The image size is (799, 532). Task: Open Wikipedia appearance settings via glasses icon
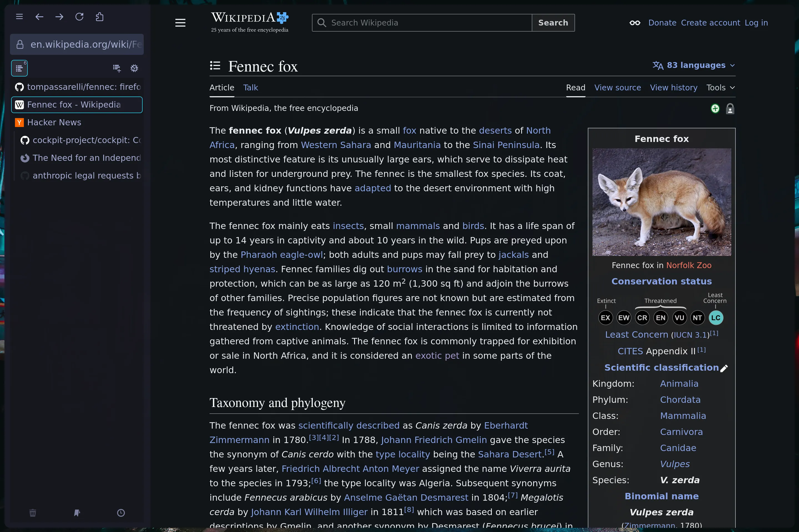coord(634,23)
